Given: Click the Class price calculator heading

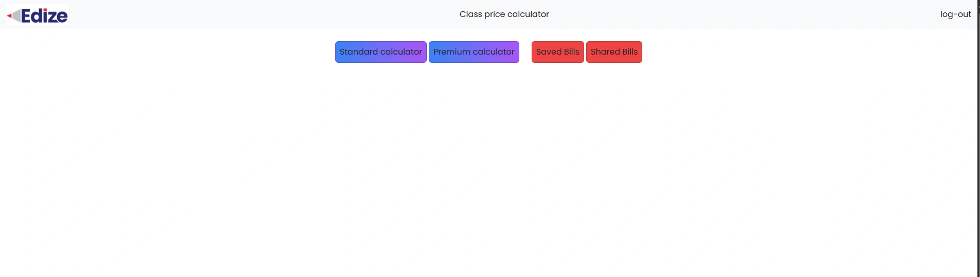Looking at the screenshot, I should (x=504, y=14).
